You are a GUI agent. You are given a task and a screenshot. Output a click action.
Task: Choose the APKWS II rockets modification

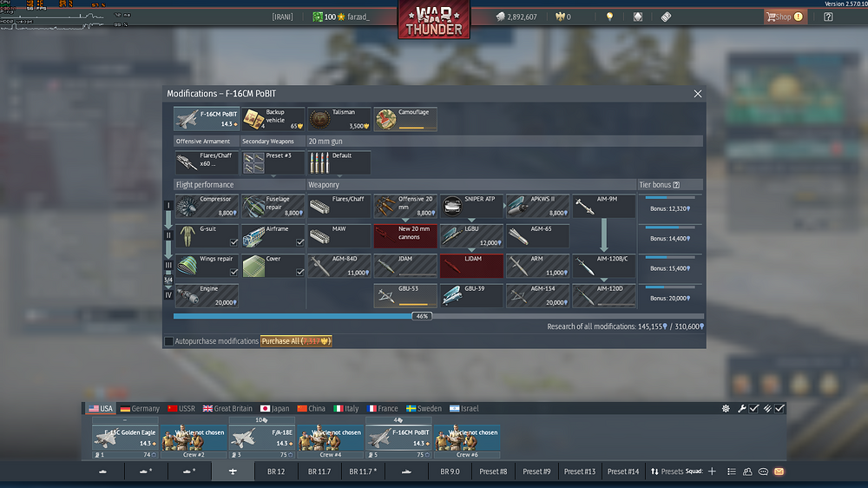point(537,206)
